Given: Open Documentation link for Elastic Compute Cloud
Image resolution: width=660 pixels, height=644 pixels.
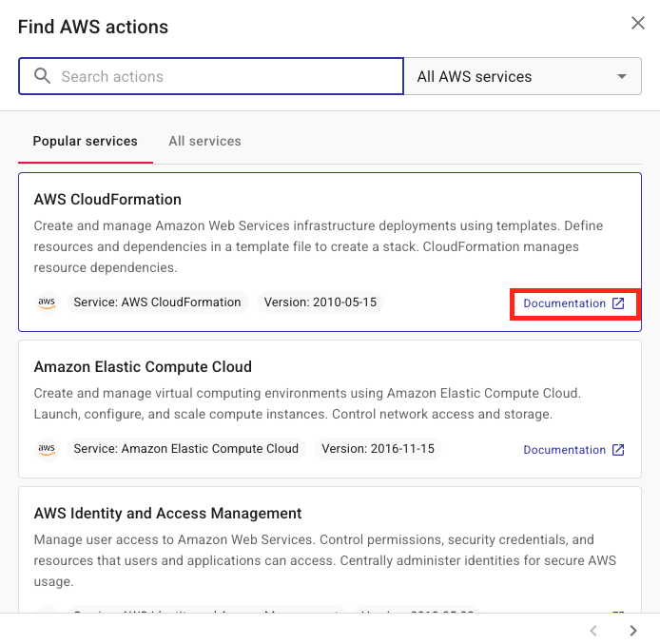Looking at the screenshot, I should pyautogui.click(x=573, y=450).
